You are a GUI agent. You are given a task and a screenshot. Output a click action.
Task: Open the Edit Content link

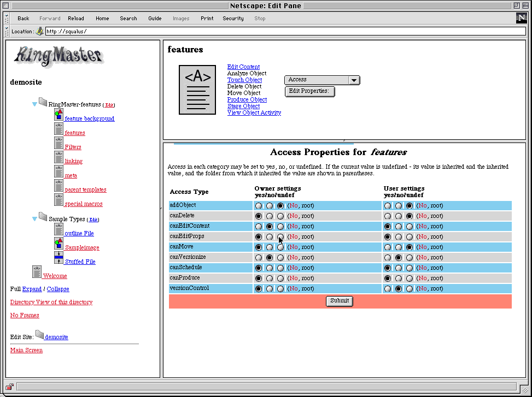tap(243, 67)
